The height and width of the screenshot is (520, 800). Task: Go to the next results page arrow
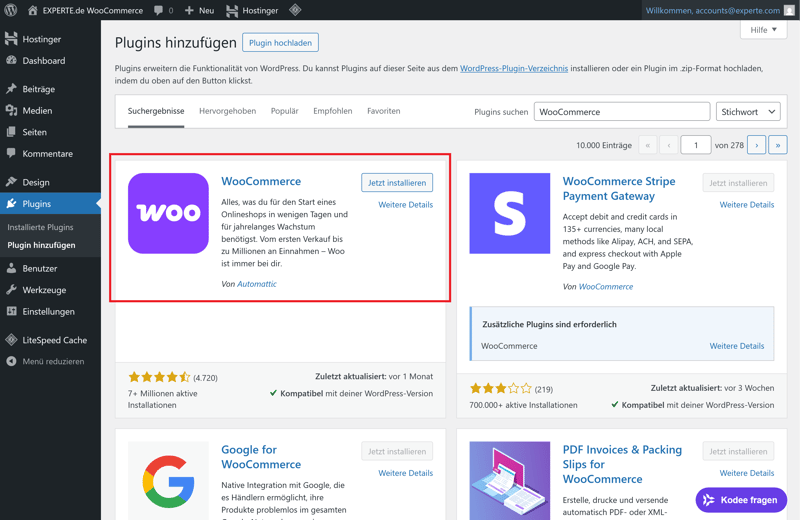pos(756,145)
